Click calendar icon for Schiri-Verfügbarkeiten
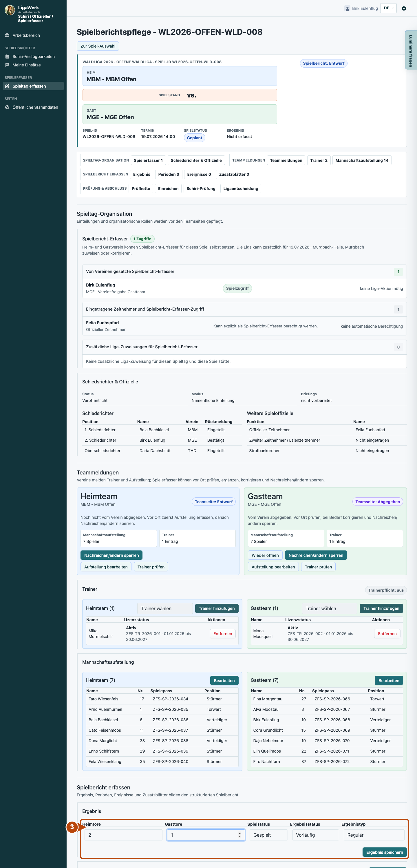Viewport: 417px width, 868px height. [x=7, y=57]
